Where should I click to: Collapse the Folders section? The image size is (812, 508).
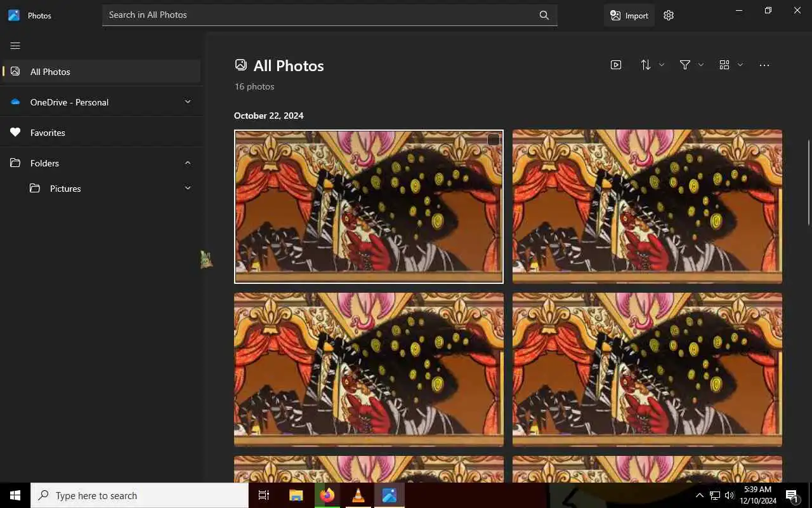point(188,163)
